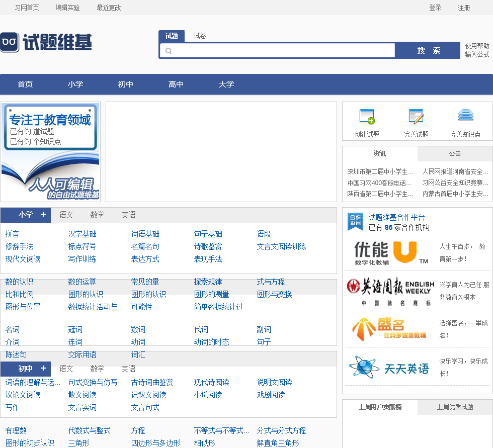Open the 上周优质试题 tab
Viewport: 493px width, 448px height.
tap(455, 407)
